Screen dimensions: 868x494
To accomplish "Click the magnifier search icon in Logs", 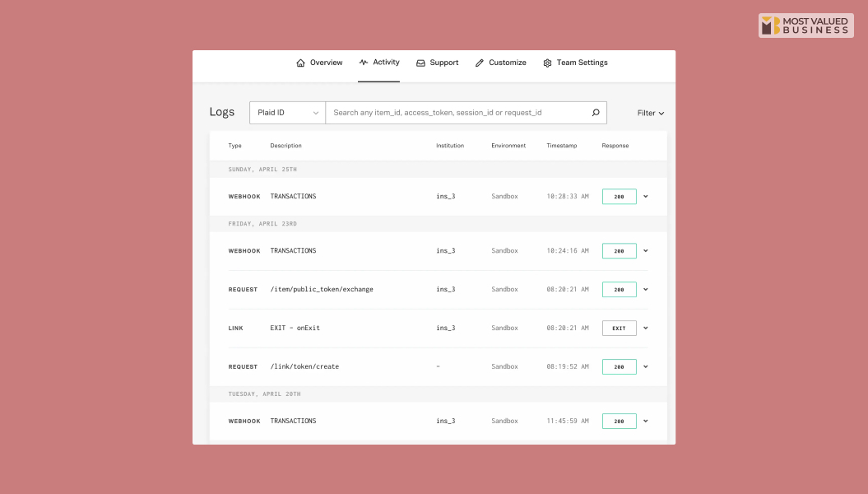I will 596,113.
